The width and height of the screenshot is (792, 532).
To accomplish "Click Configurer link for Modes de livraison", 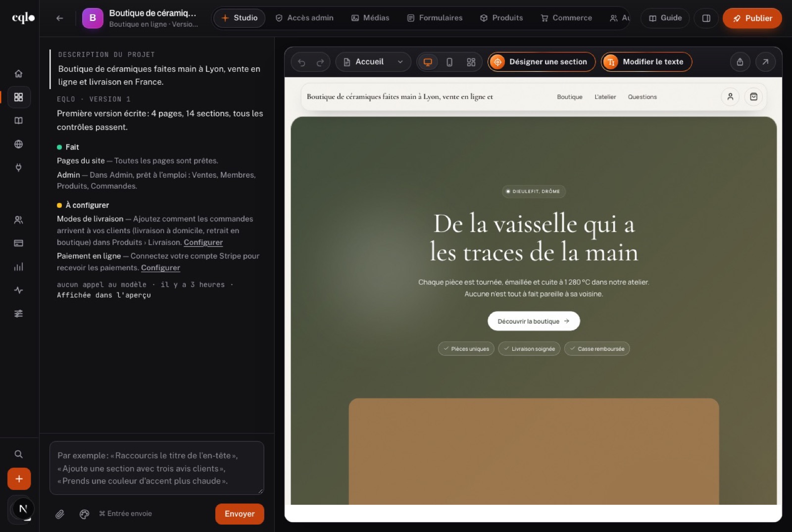I will (x=203, y=242).
